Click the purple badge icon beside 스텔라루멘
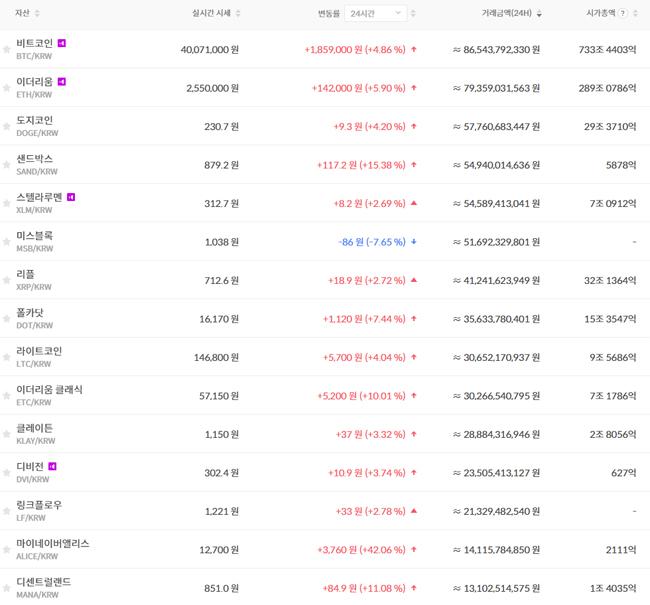Screen dimensions: 650x605 (x=71, y=197)
